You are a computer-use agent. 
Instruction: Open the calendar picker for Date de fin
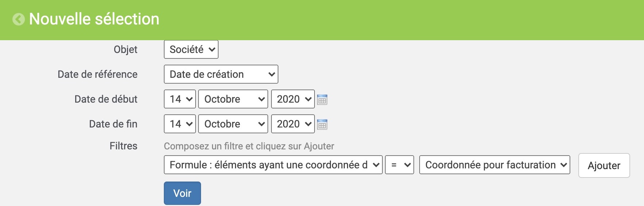[x=322, y=124]
